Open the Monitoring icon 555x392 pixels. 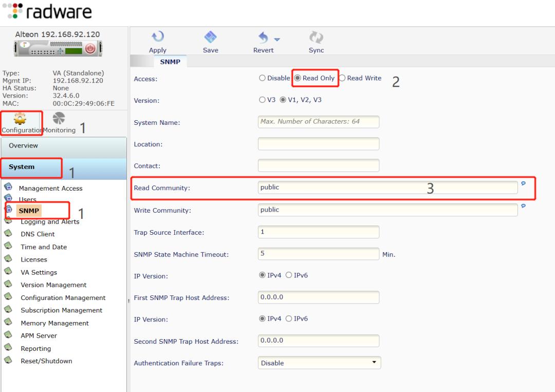click(x=59, y=119)
